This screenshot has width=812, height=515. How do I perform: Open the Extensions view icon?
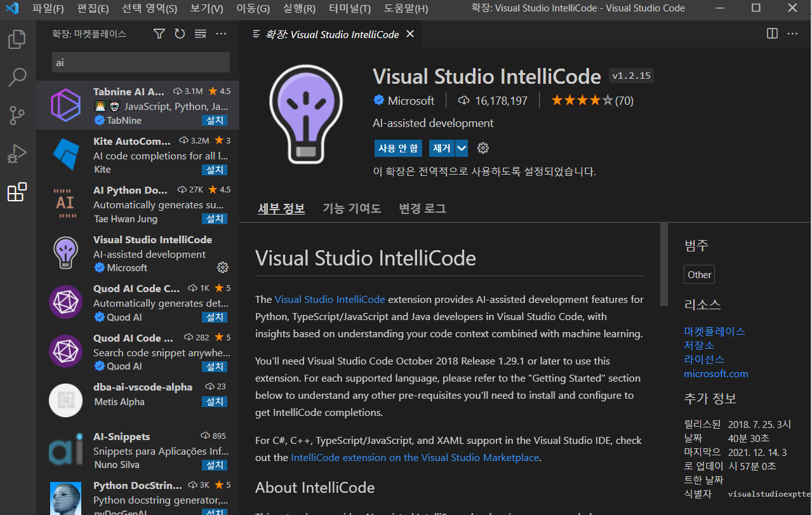[17, 192]
